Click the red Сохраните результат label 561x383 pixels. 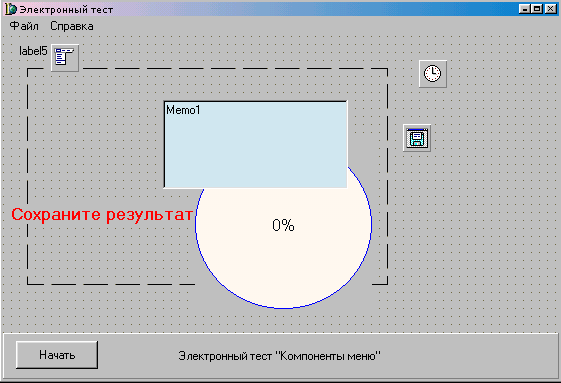pos(102,215)
